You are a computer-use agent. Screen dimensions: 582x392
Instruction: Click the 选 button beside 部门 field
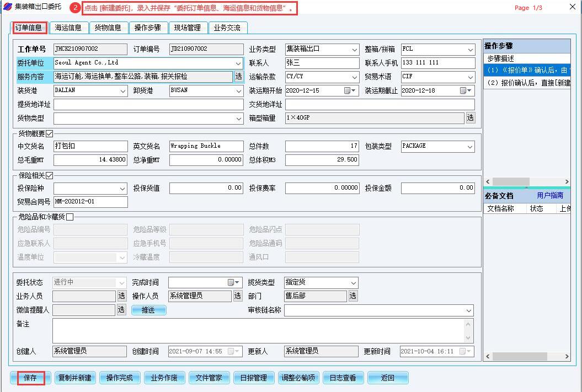[x=353, y=296]
